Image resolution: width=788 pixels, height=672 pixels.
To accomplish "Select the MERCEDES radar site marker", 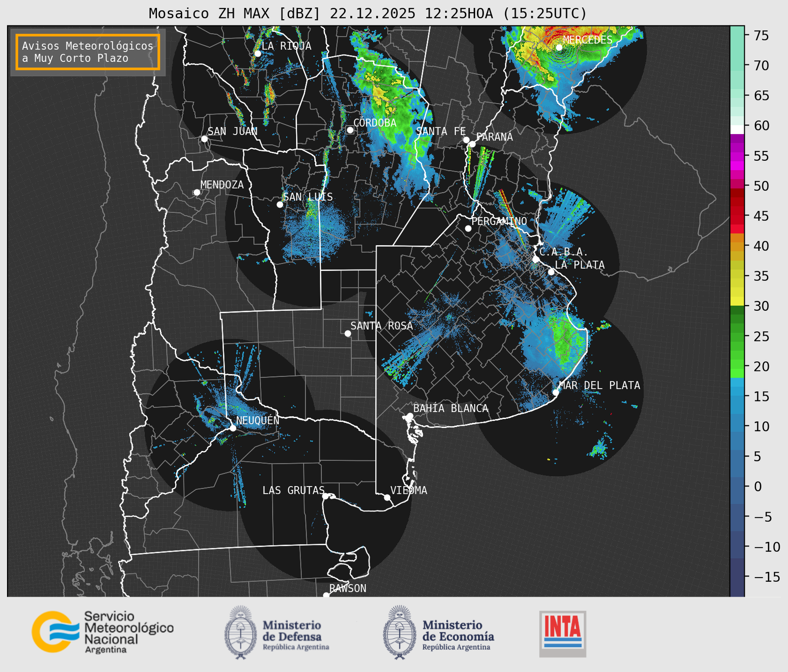I will (559, 47).
